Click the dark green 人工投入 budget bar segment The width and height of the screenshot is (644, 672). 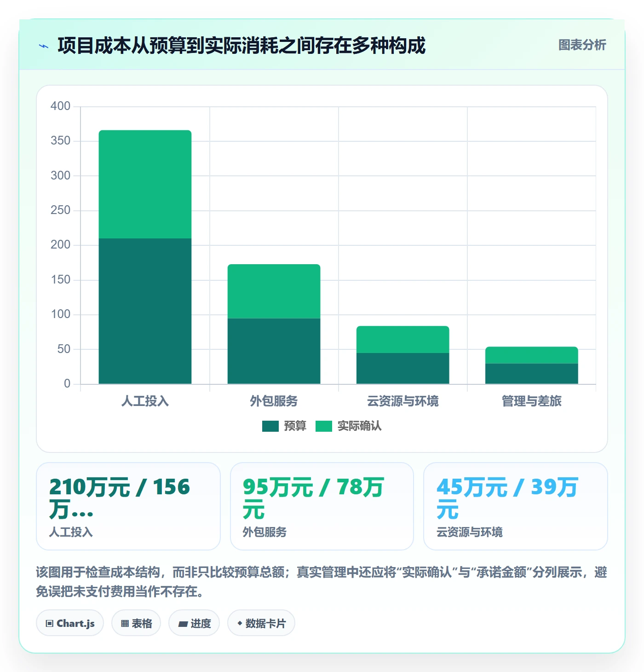[x=145, y=311]
